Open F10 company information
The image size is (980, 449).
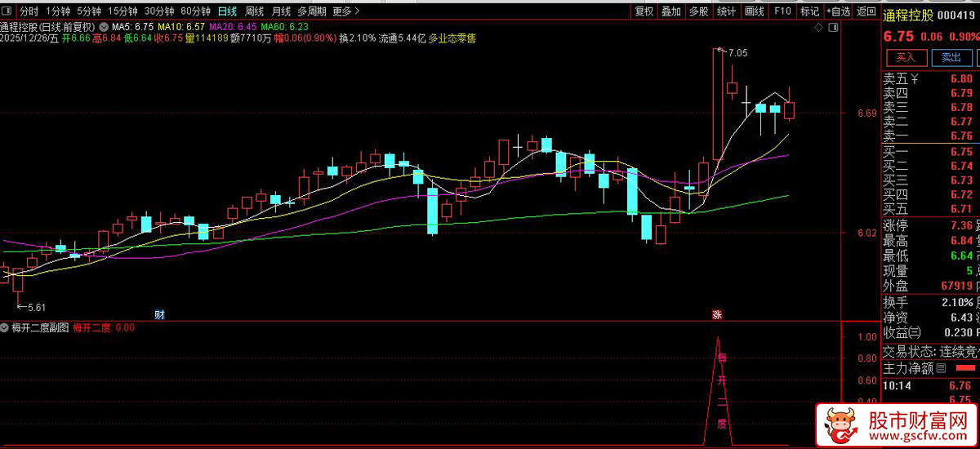pos(782,11)
